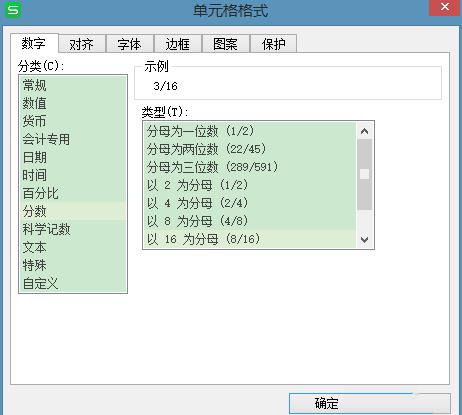Select the 常规 category
The image size is (462, 415).
pos(73,85)
